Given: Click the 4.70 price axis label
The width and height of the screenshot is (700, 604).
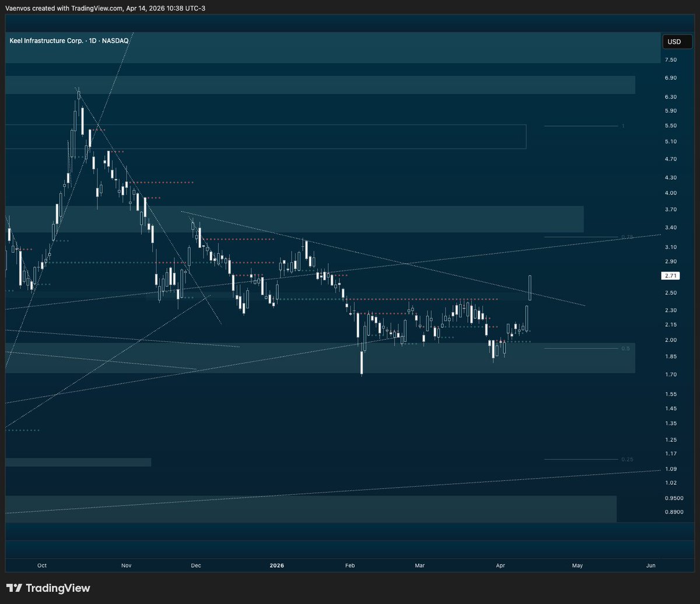Looking at the screenshot, I should (x=670, y=159).
